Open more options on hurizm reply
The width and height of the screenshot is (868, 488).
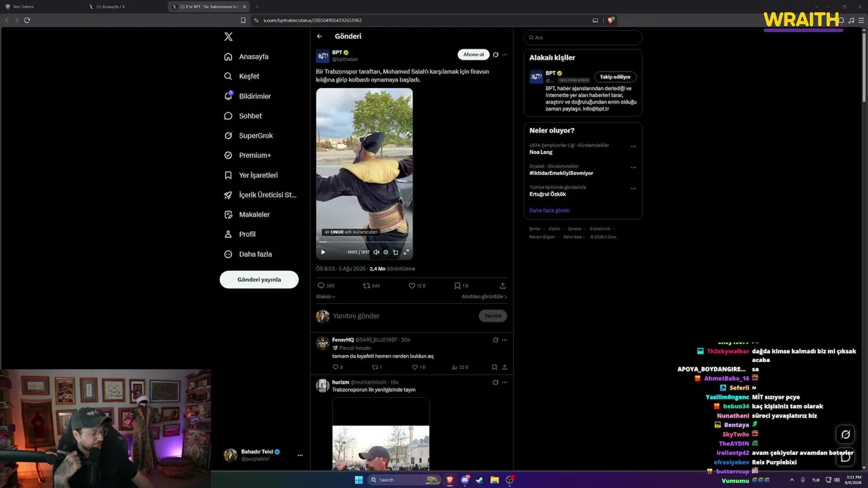pyautogui.click(x=505, y=382)
